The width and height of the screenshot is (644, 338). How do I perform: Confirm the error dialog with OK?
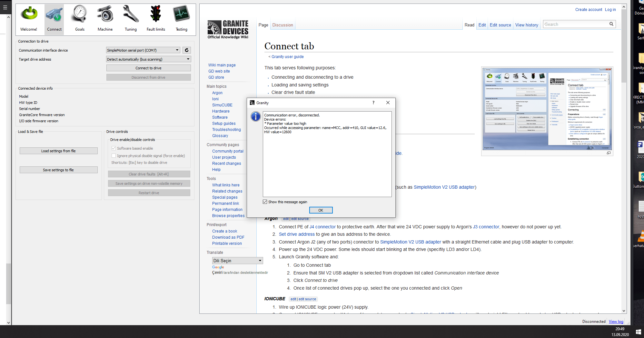pyautogui.click(x=321, y=210)
